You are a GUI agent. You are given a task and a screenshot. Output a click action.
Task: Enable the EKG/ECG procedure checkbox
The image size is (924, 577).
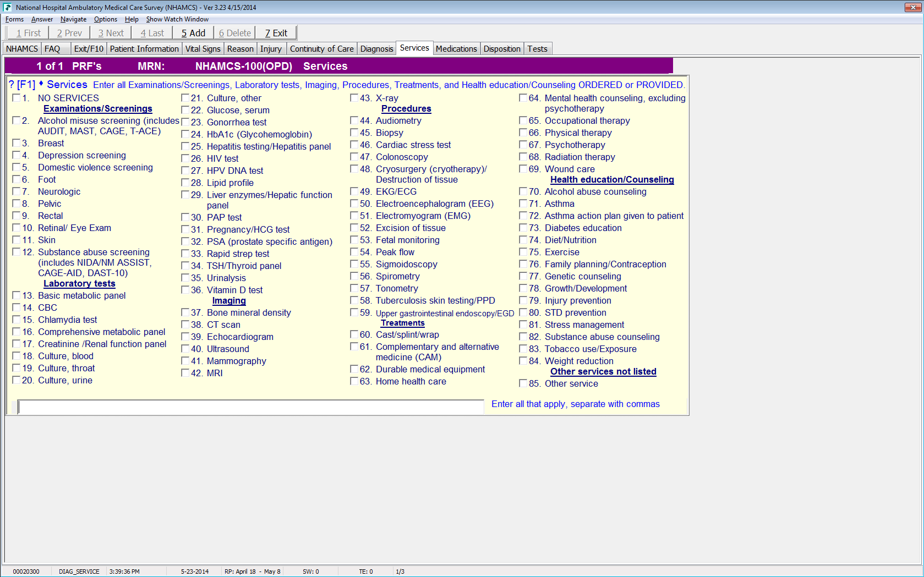click(354, 191)
